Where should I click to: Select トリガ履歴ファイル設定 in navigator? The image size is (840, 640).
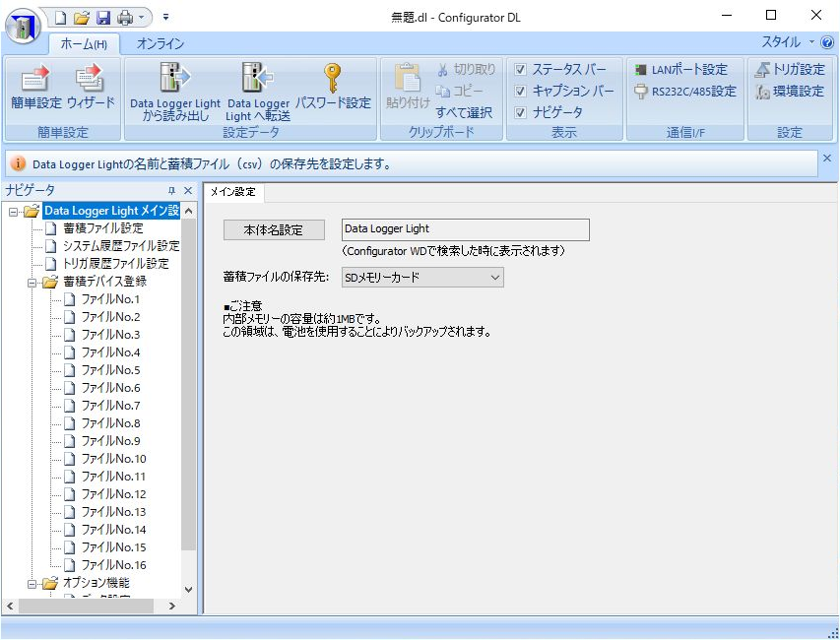[x=116, y=264]
